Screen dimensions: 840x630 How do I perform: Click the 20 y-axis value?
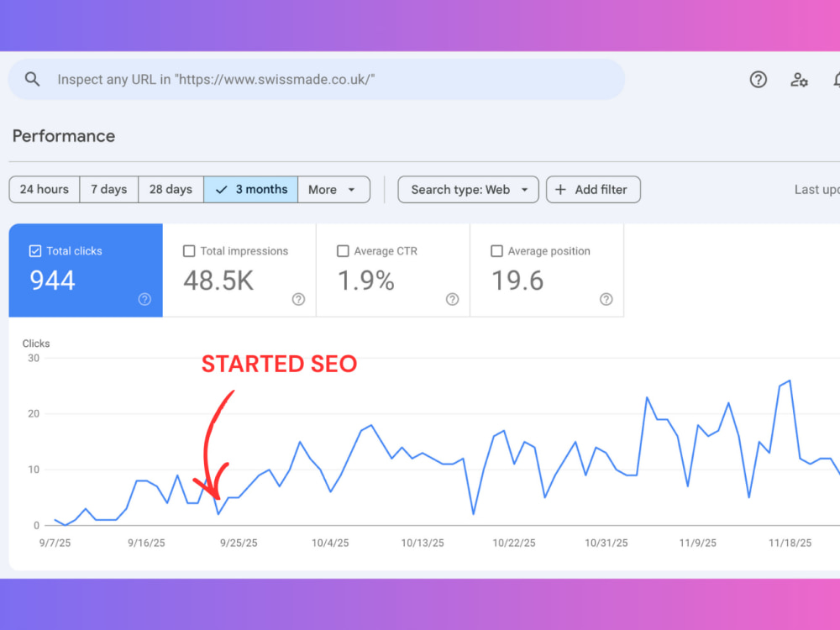[34, 413]
